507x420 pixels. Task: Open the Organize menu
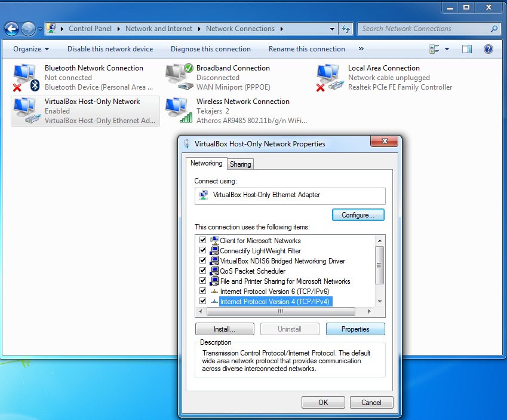click(31, 49)
